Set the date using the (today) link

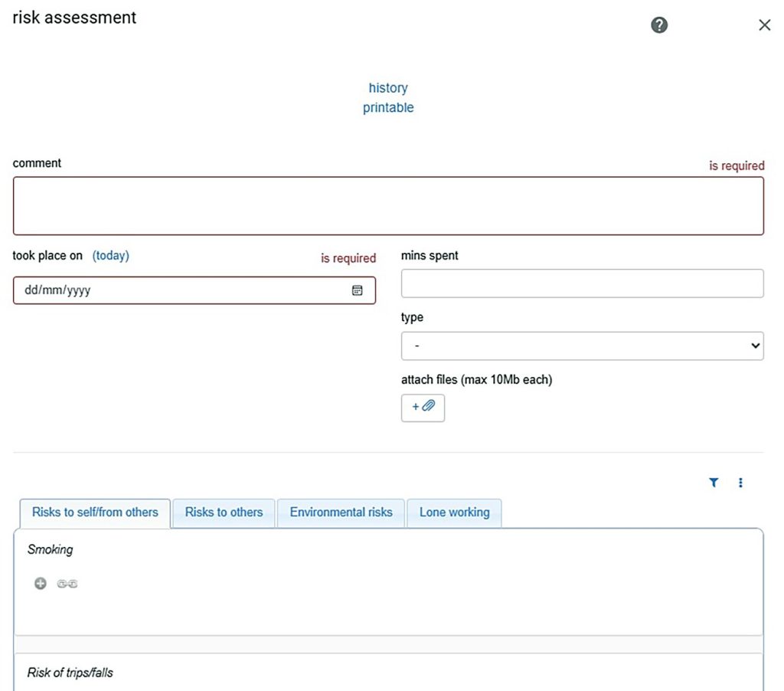[x=111, y=256]
